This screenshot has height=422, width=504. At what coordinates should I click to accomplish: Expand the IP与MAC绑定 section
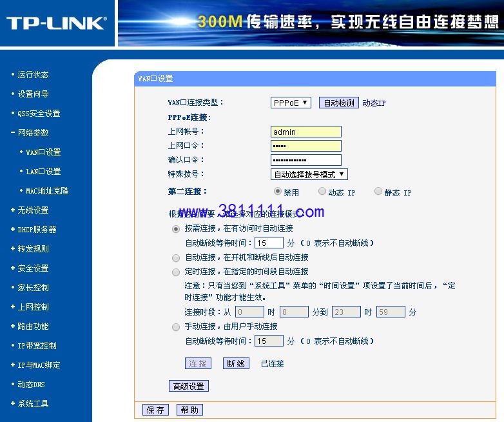pos(39,365)
